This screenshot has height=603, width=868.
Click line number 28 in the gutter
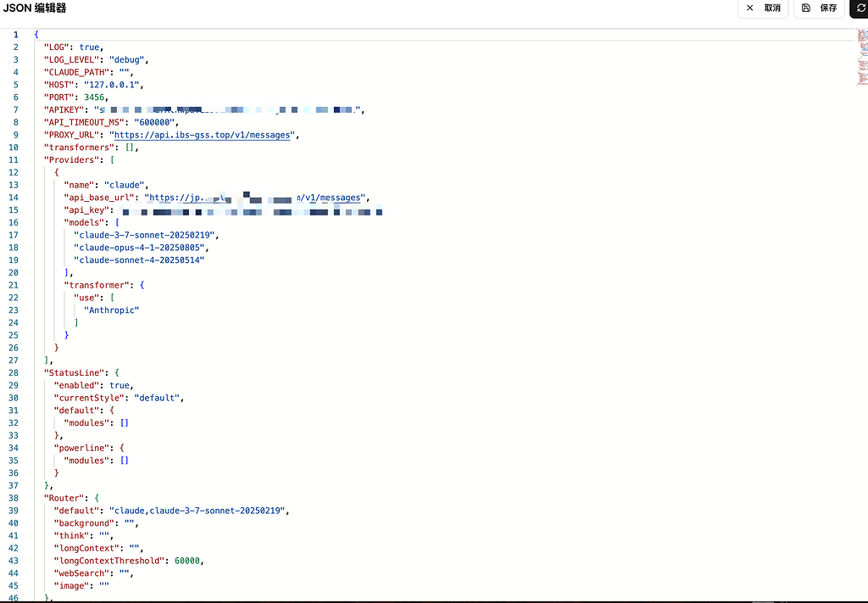point(14,373)
